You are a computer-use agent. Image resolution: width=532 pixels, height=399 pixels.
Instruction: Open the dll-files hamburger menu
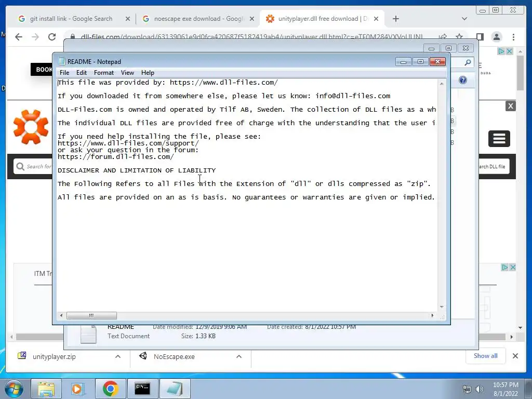pos(499,138)
